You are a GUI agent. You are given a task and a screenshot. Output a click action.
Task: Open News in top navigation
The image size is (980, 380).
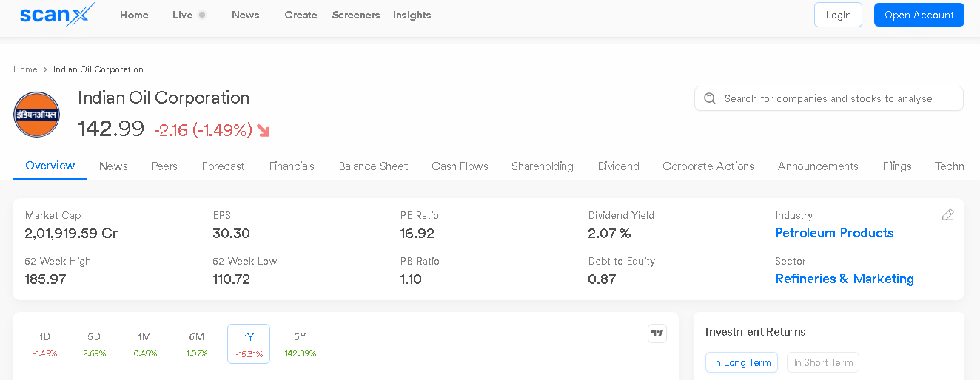[245, 15]
